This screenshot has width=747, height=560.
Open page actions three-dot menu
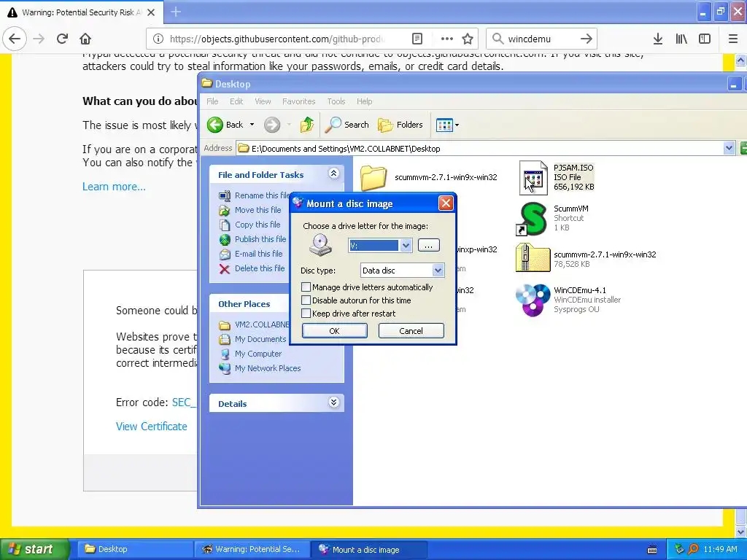[447, 39]
